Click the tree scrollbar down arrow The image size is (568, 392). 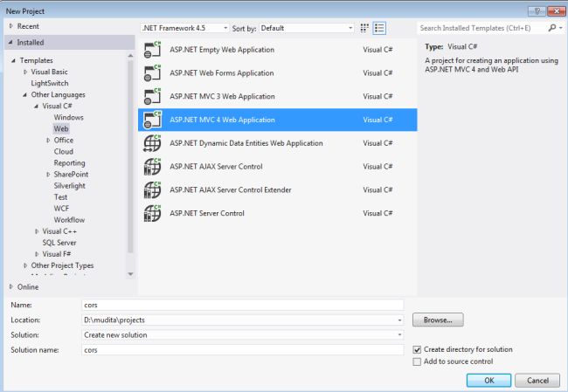tap(131, 274)
